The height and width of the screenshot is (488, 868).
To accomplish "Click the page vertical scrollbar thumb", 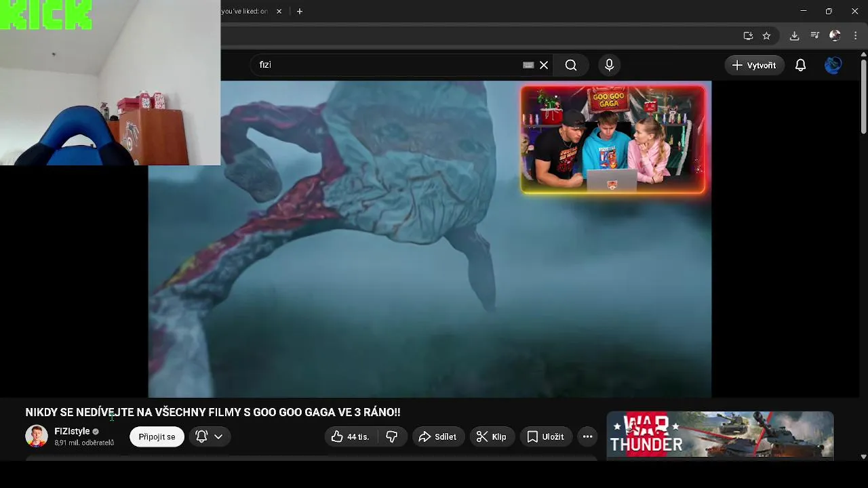I will click(863, 97).
